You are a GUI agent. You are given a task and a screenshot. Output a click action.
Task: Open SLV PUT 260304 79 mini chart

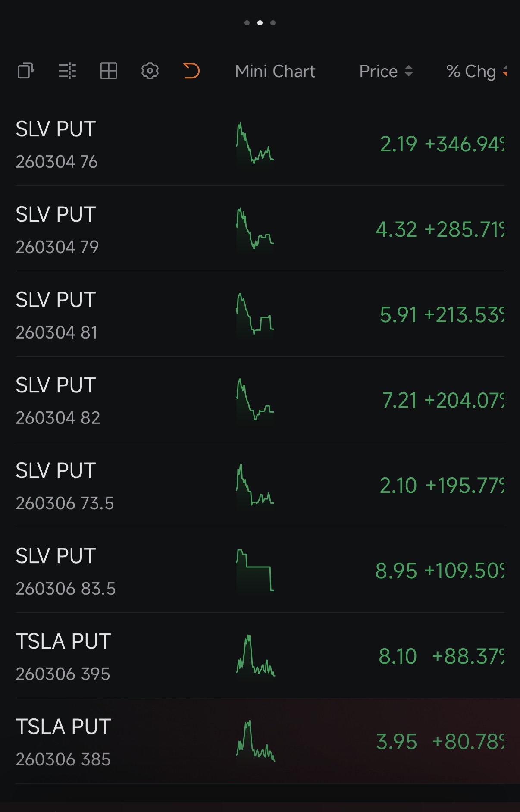(x=255, y=229)
